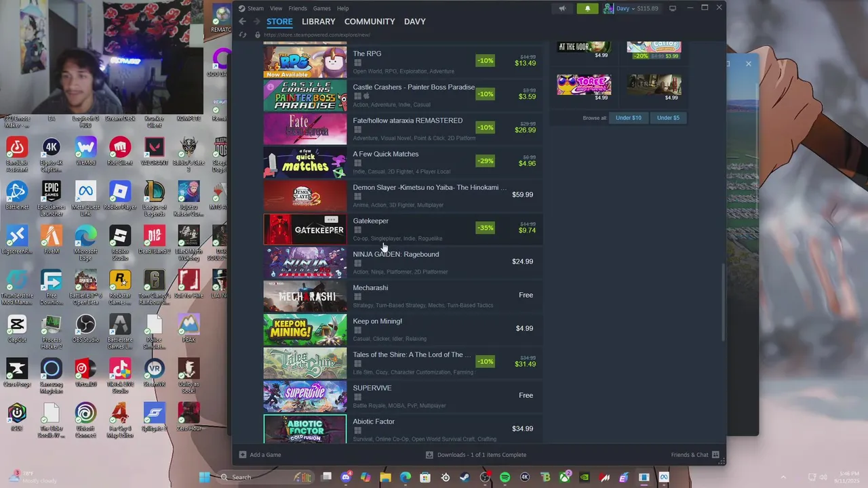The width and height of the screenshot is (868, 488).
Task: Click the Steam icon in the taskbar
Action: pyautogui.click(x=465, y=477)
